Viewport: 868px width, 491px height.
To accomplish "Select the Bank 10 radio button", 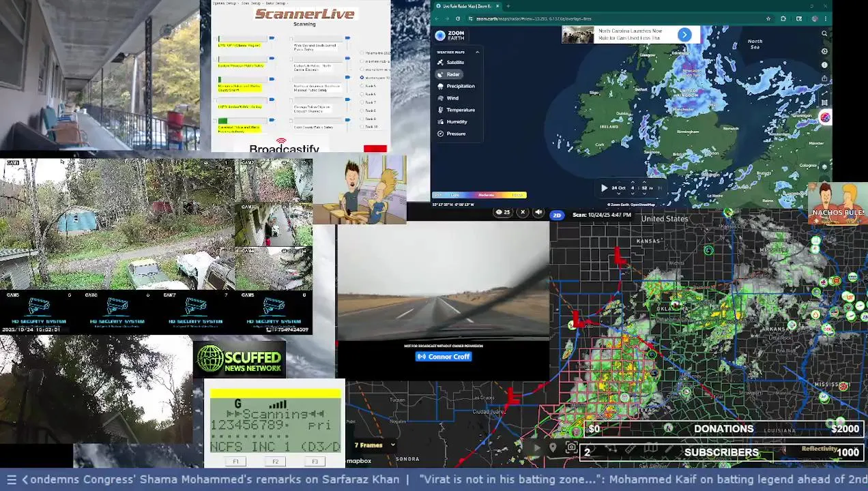I will click(x=362, y=127).
